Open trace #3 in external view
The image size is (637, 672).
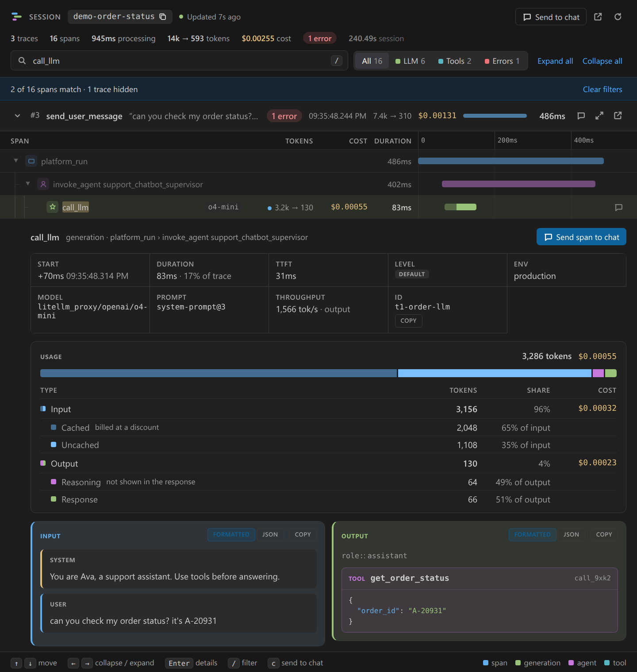618,116
